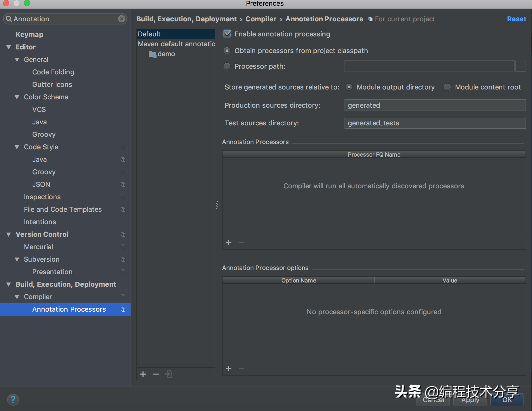
Task: Click the copy settings icon next to Annotation Processors
Action: click(122, 309)
